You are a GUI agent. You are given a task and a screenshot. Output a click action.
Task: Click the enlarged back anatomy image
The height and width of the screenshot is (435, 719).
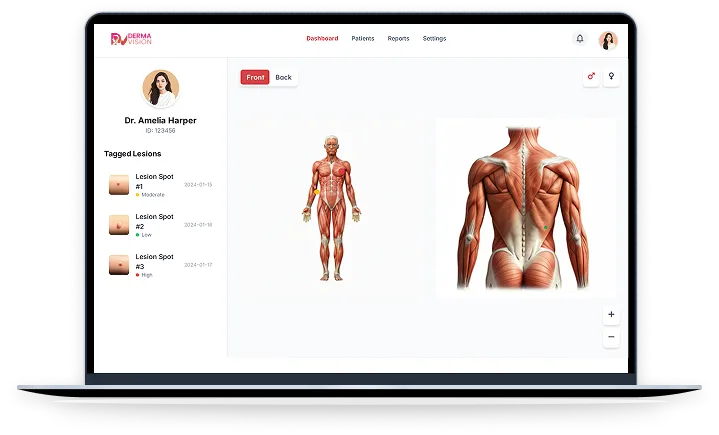[x=523, y=208]
